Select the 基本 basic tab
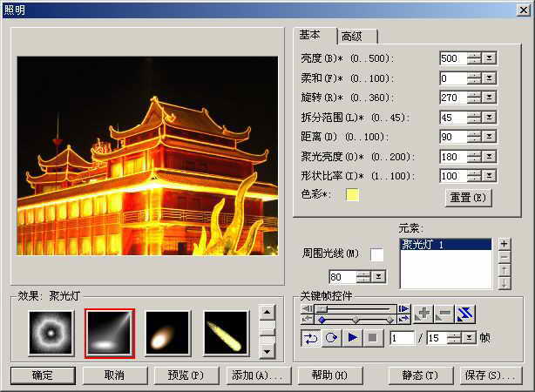535x392 pixels. point(312,35)
